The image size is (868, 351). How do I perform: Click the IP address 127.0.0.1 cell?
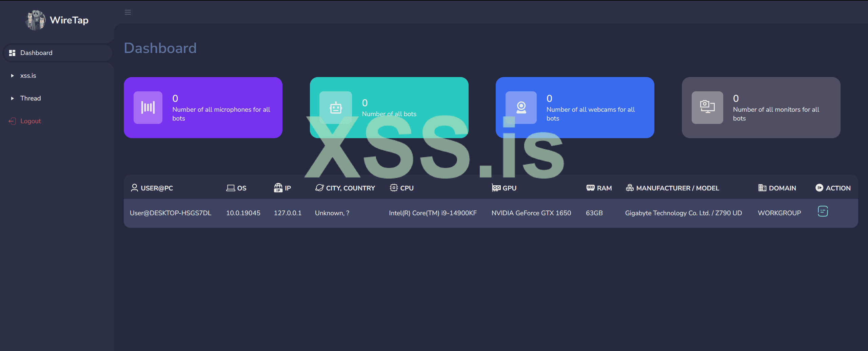[x=288, y=213]
